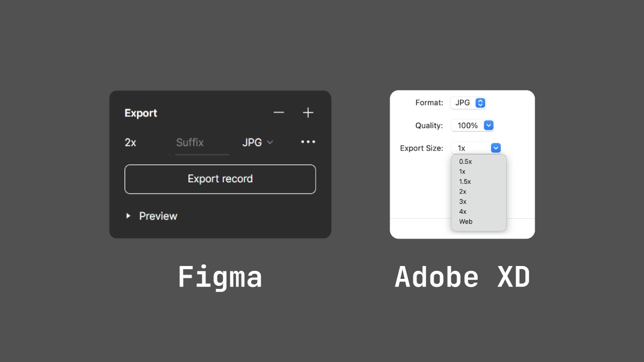Screen dimensions: 644x362
Task: Open the JPG format dropdown in Figma
Action: coord(258,143)
